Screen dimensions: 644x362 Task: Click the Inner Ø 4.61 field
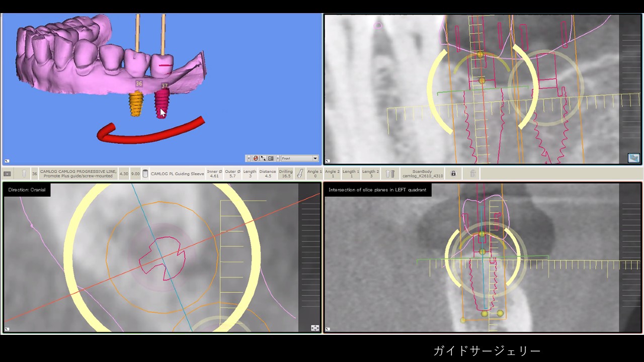(214, 174)
